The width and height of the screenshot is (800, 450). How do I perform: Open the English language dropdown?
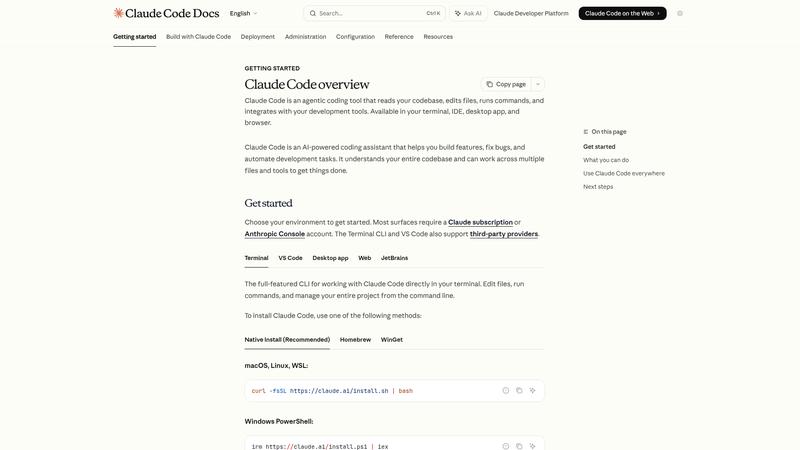point(243,14)
